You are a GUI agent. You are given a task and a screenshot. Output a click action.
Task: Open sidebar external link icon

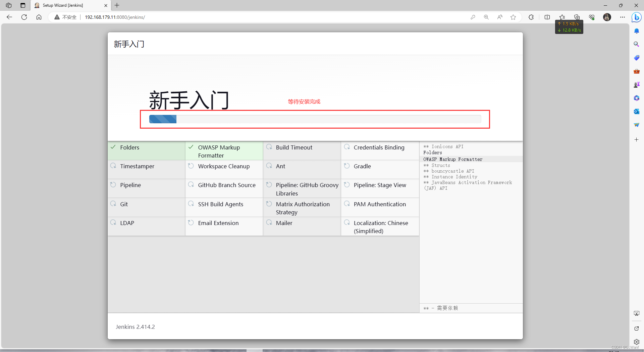[636, 328]
